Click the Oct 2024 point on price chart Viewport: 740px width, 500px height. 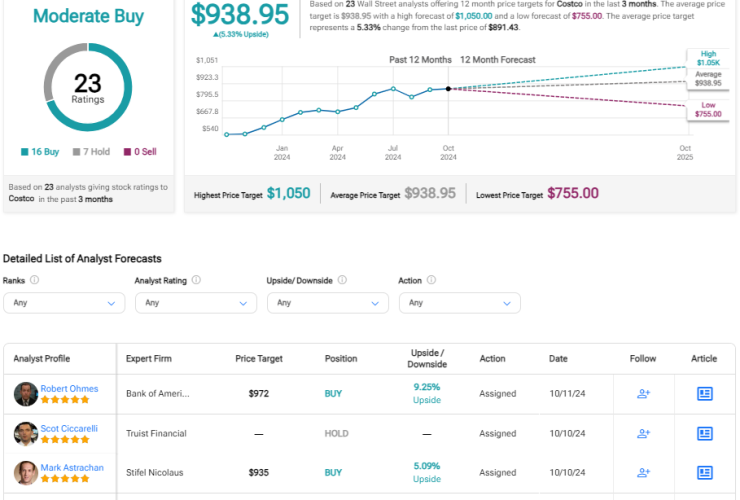[x=448, y=89]
